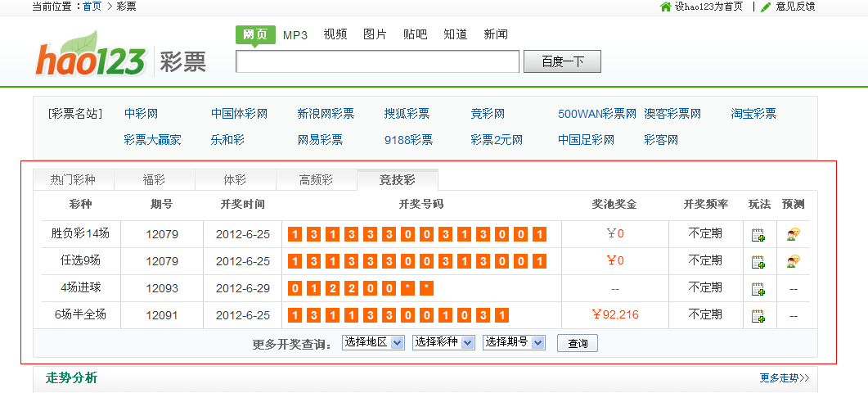The image size is (868, 393).
Task: Open the 彩客网 link
Action: pos(661,140)
